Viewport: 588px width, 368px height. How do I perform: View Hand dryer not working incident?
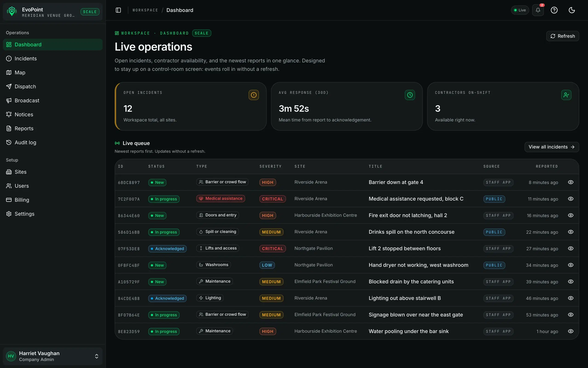coord(571,265)
